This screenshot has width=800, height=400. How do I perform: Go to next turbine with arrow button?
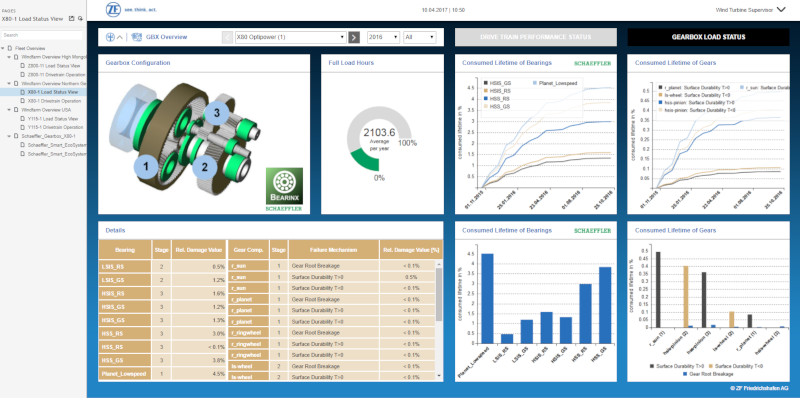click(x=354, y=37)
